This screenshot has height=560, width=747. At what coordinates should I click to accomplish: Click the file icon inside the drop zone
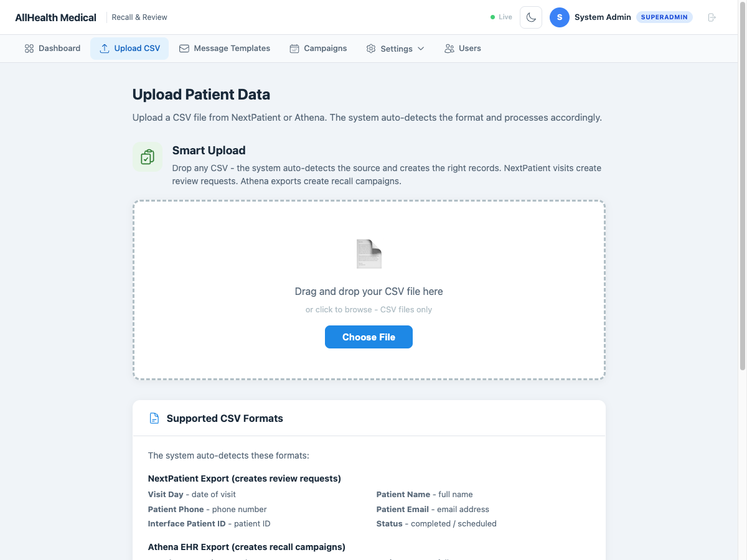pyautogui.click(x=369, y=254)
